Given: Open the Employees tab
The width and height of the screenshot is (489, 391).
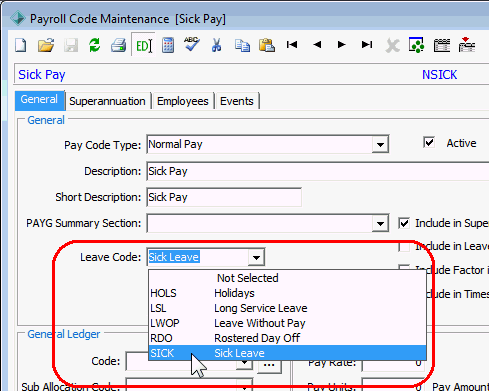Looking at the screenshot, I should (x=183, y=101).
